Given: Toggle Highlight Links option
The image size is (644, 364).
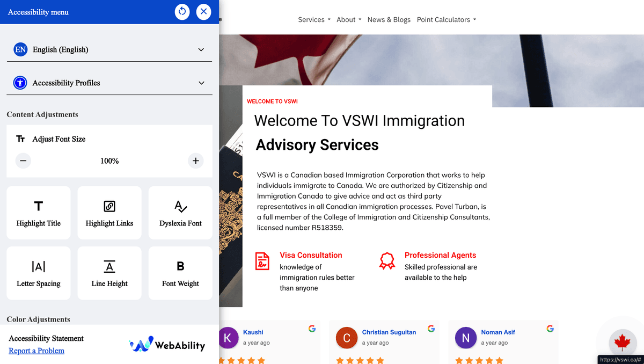Looking at the screenshot, I should tap(109, 213).
